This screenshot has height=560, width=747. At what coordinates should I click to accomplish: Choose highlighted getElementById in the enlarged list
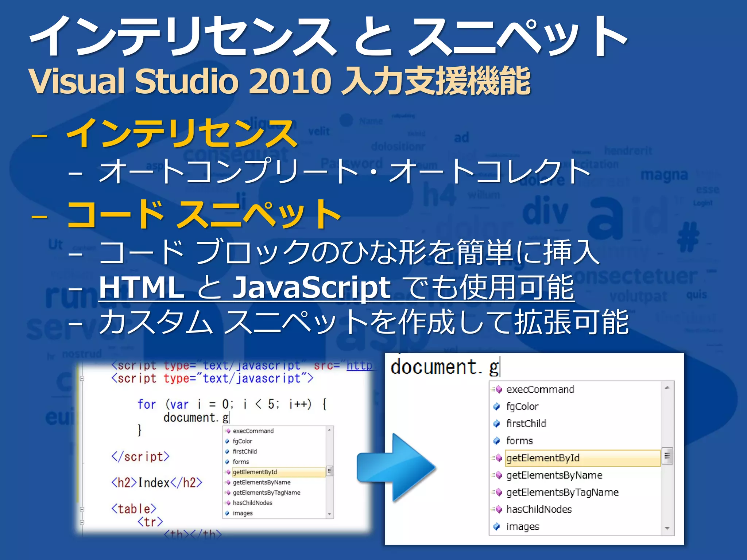click(582, 458)
